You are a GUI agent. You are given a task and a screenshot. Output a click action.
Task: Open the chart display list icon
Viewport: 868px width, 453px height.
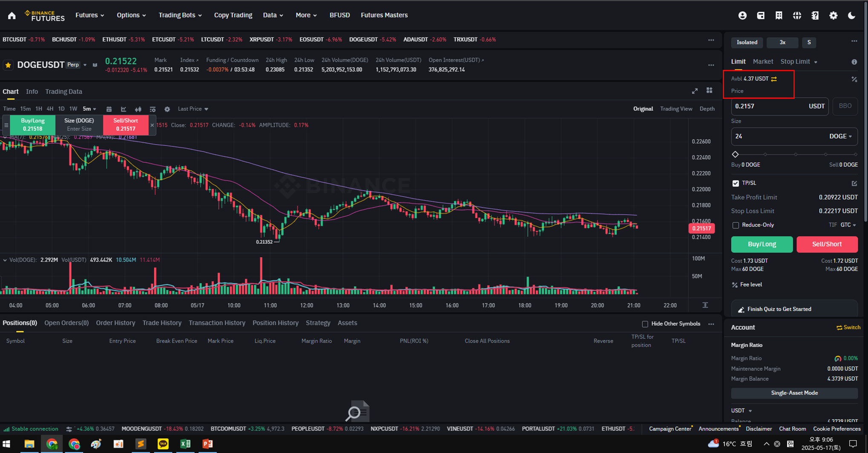[x=152, y=109]
